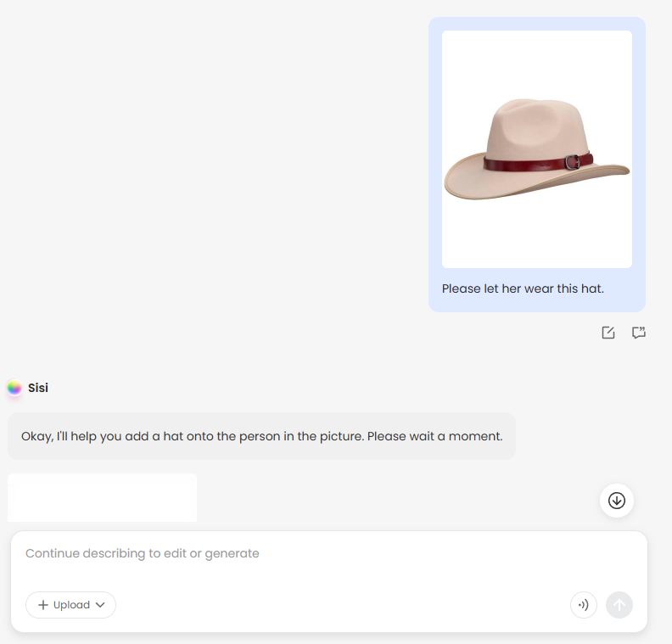Viewport: 672px width, 644px height.
Task: Click the generating image placeholder
Action: [x=102, y=498]
